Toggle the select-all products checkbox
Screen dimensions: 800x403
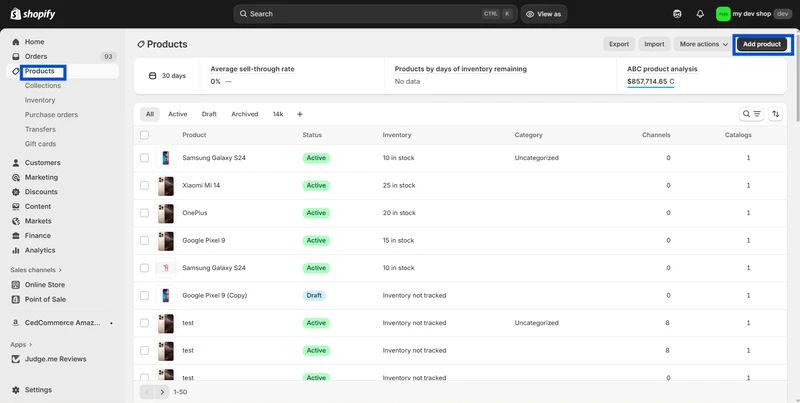[144, 135]
